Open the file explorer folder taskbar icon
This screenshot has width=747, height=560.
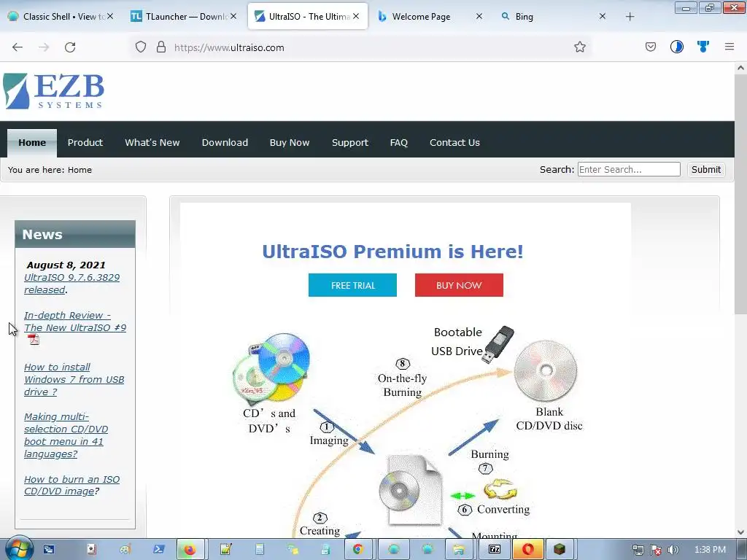tap(458, 550)
